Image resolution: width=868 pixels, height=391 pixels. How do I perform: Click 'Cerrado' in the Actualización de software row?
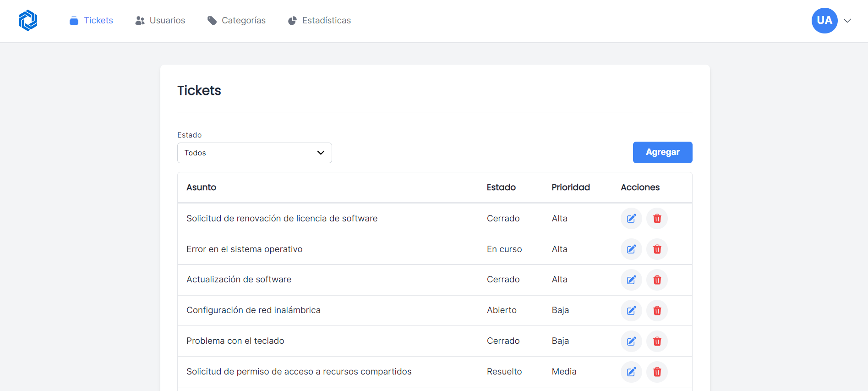click(x=503, y=280)
